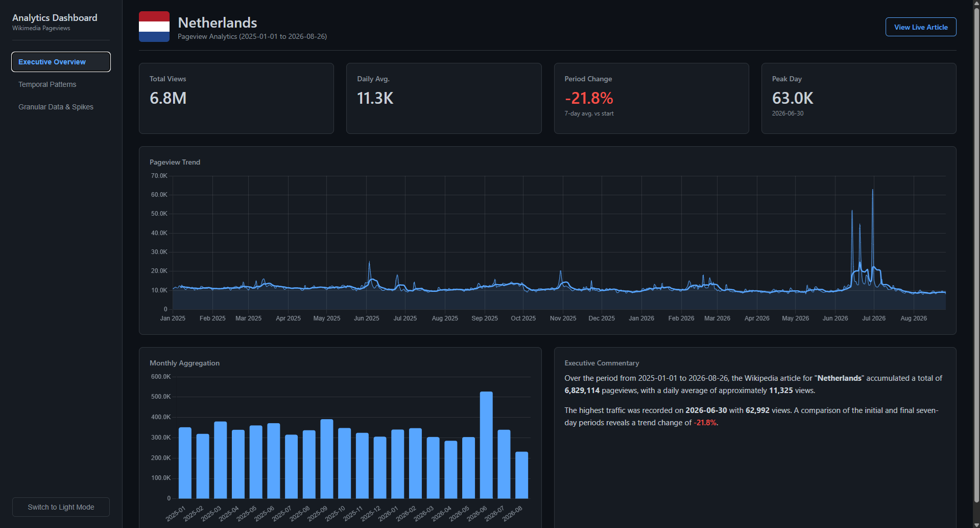Click the Analytics Dashboard title
This screenshot has width=980, height=528.
point(55,18)
